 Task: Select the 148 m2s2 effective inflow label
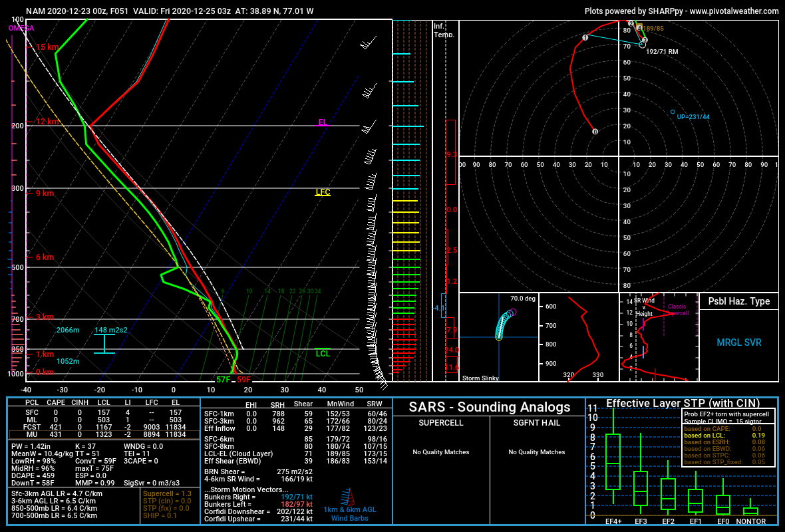click(x=110, y=331)
